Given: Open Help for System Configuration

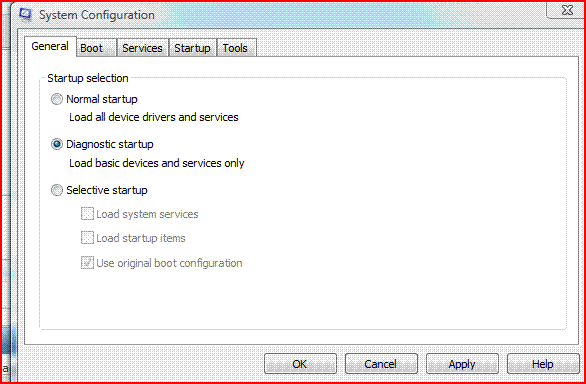Looking at the screenshot, I should (x=543, y=364).
